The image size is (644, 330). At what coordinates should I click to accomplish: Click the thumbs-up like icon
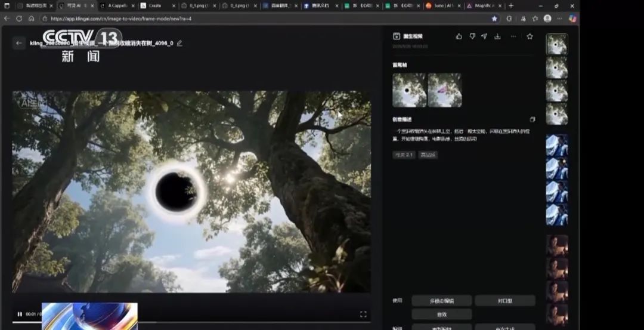pyautogui.click(x=459, y=36)
